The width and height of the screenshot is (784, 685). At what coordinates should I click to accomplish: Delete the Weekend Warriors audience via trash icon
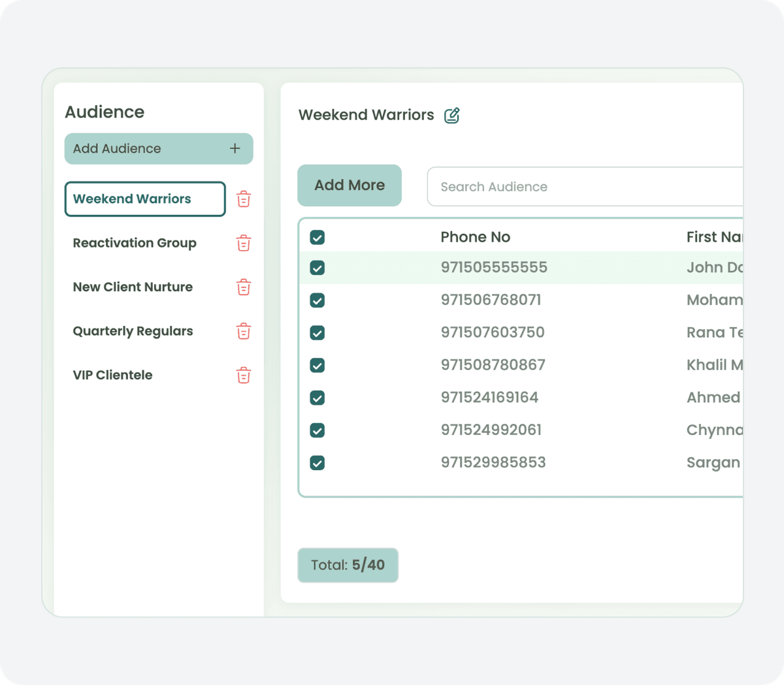(x=243, y=199)
